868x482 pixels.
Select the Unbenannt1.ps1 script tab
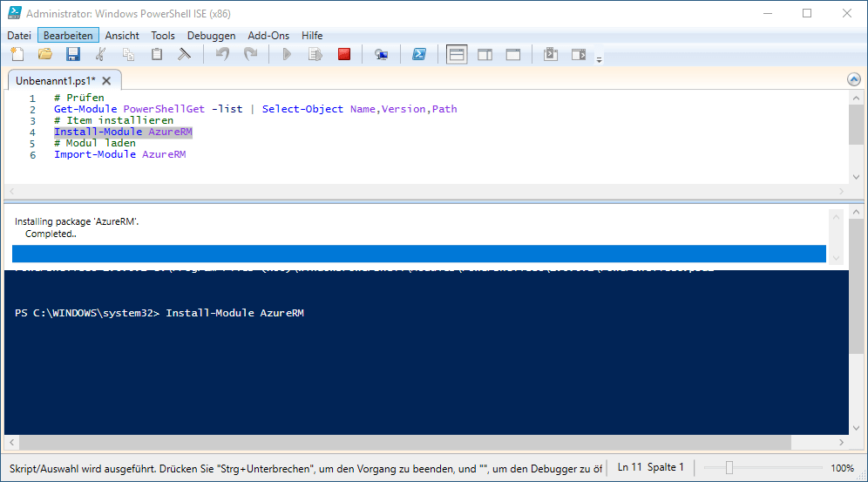click(56, 80)
